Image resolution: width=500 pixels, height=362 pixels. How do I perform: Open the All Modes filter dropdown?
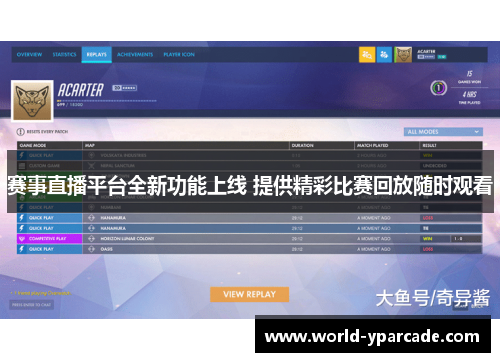pyautogui.click(x=443, y=132)
